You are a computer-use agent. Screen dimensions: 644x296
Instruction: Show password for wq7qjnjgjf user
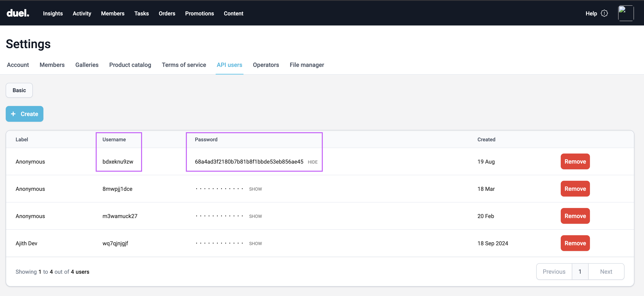255,244
